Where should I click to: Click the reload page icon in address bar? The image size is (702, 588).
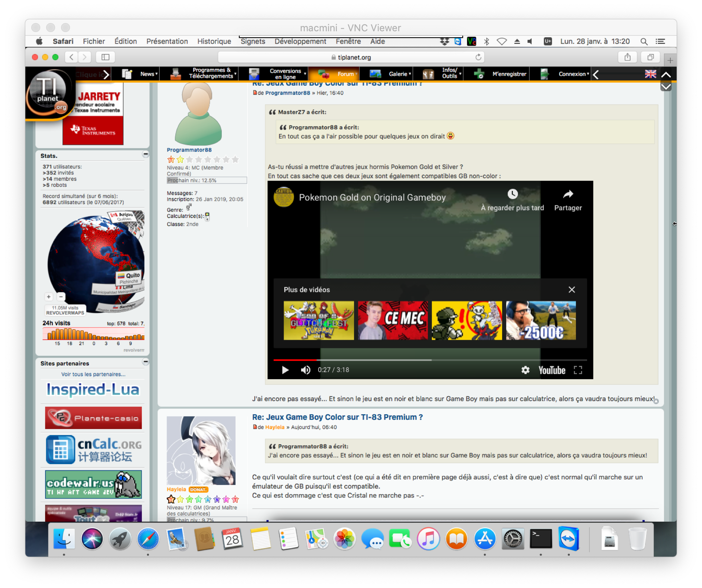click(x=478, y=57)
